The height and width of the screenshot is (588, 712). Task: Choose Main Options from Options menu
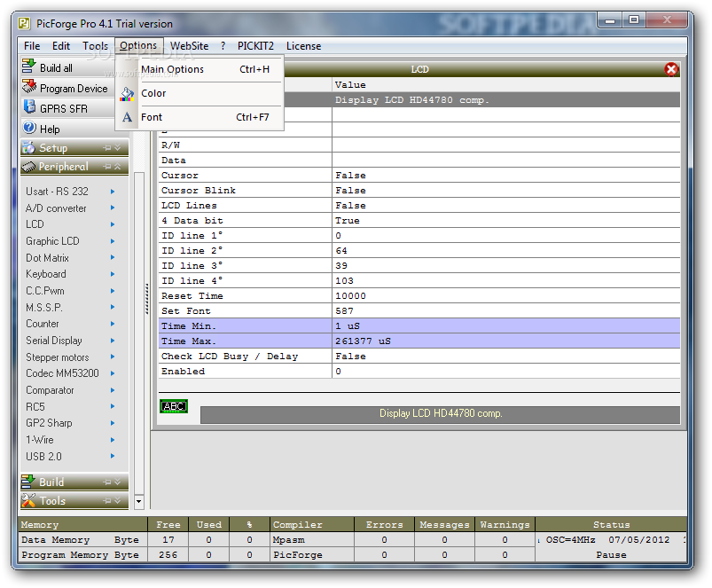point(200,69)
